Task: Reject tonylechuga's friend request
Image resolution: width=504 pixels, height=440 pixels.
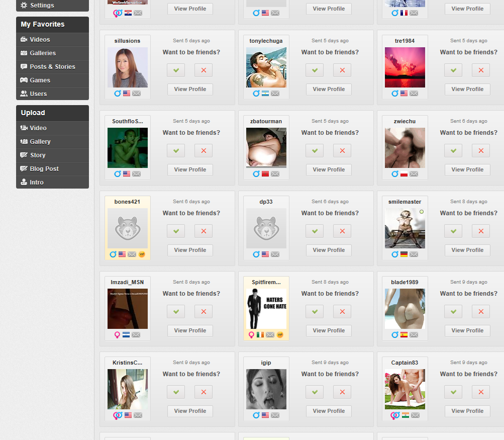Action: tap(342, 70)
